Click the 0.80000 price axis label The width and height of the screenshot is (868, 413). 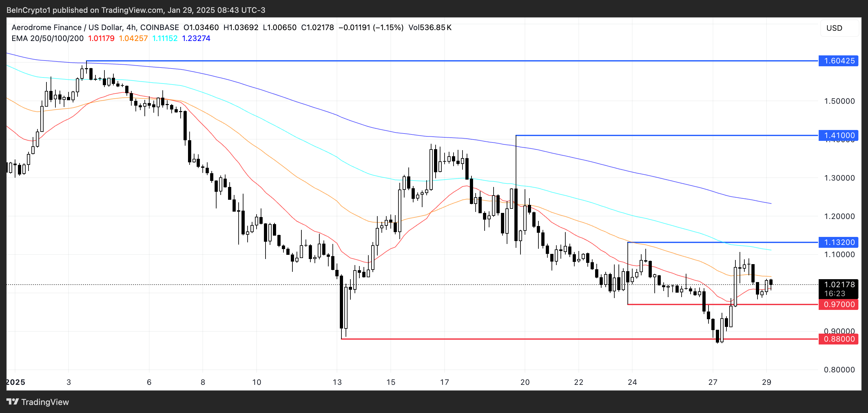coord(839,369)
